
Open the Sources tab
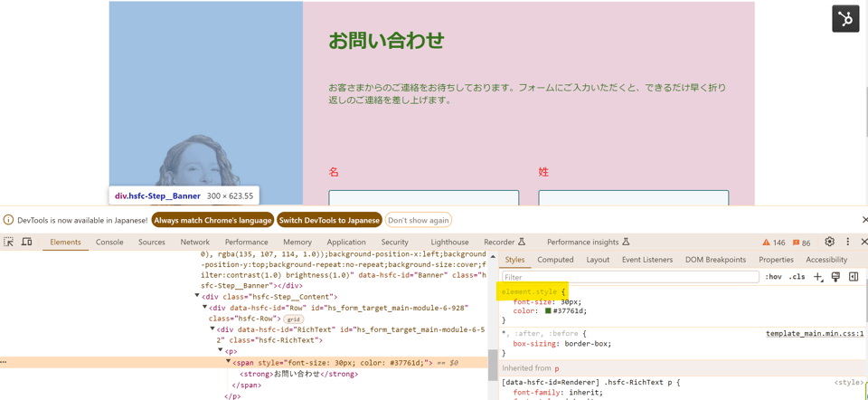pos(152,243)
